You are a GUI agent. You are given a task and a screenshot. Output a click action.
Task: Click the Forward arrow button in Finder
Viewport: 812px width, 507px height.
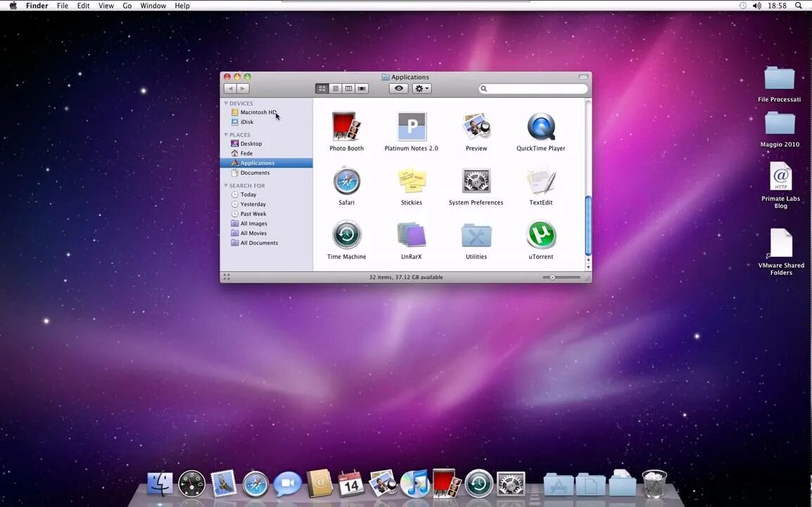[x=243, y=89]
